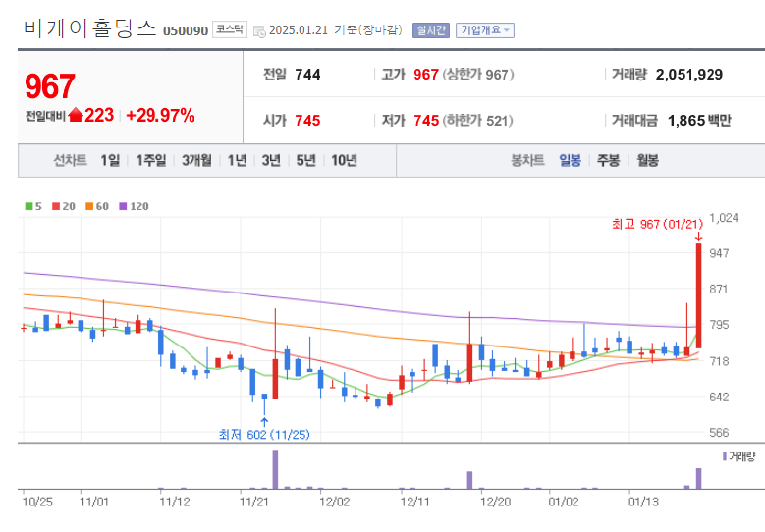The image size is (765, 532).
Task: Click the 거래대금 value 1,865 백만
Action: [699, 121]
